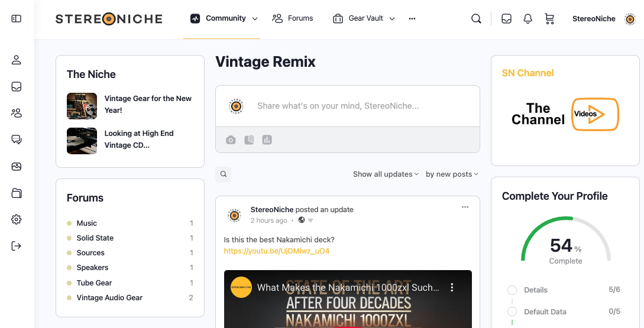Expand the Gear Vault chevron arrow
Screen dimensions: 644x328
(392, 19)
